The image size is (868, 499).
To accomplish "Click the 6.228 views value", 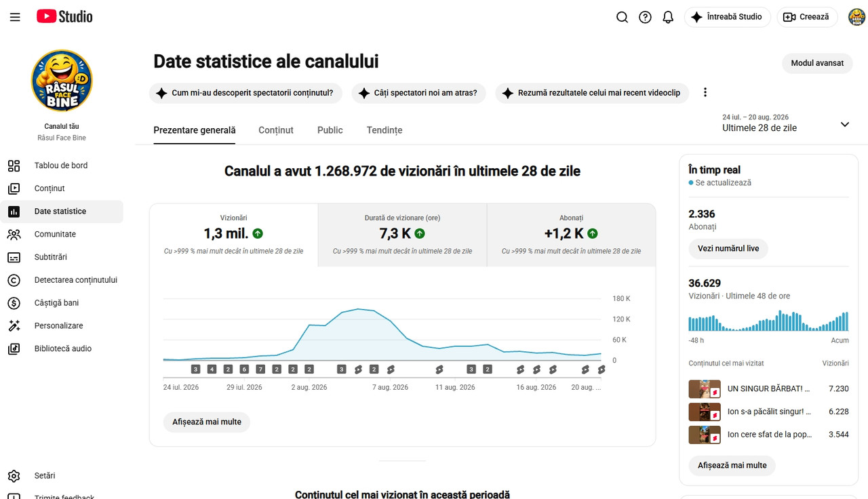I will (839, 412).
